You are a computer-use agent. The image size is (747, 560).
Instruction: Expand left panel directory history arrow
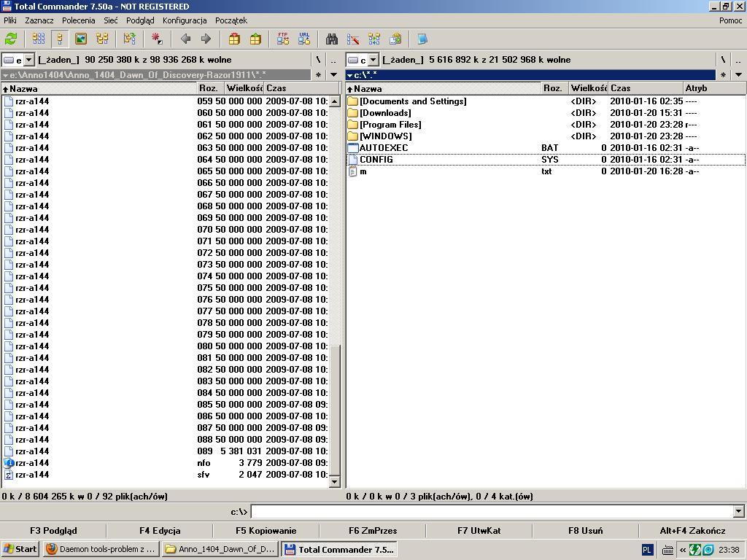(x=333, y=75)
